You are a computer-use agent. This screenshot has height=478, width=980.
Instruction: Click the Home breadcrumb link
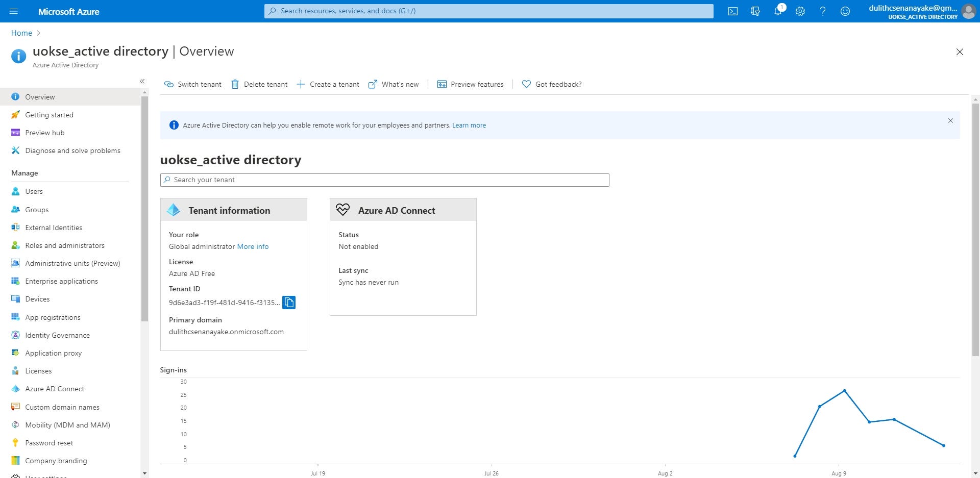point(21,33)
